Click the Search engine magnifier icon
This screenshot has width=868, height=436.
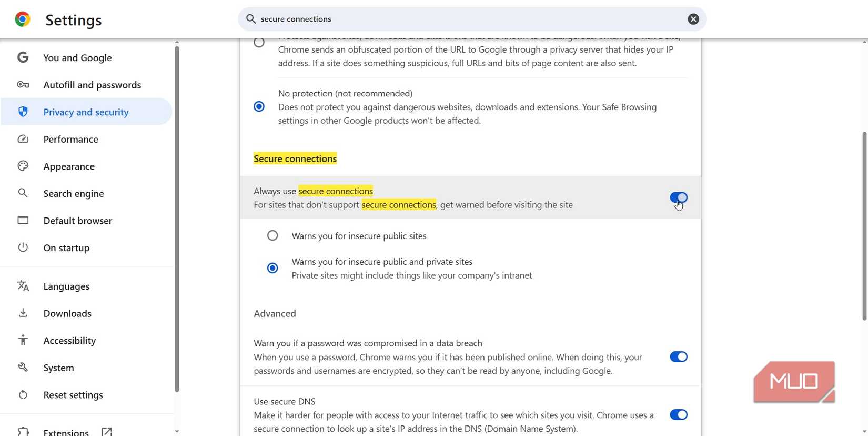23,193
